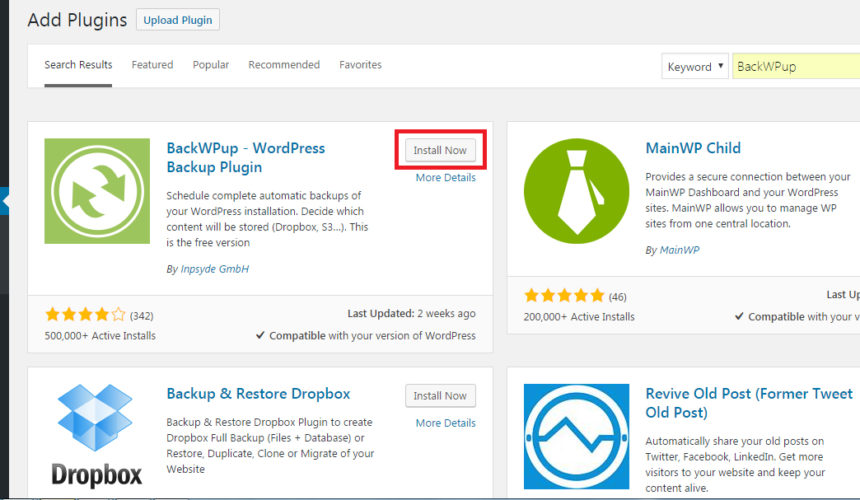Open the Recommended tab
The width and height of the screenshot is (860, 500).
point(284,65)
